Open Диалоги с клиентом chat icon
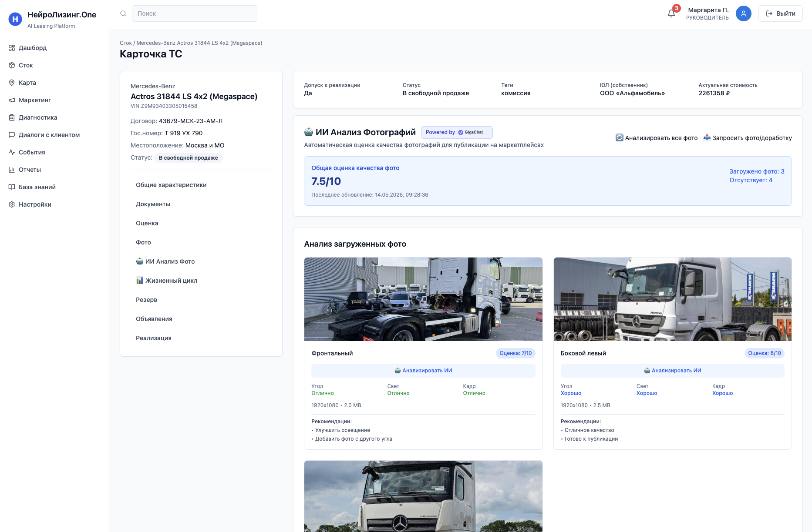Image resolution: width=812 pixels, height=532 pixels. [12, 135]
